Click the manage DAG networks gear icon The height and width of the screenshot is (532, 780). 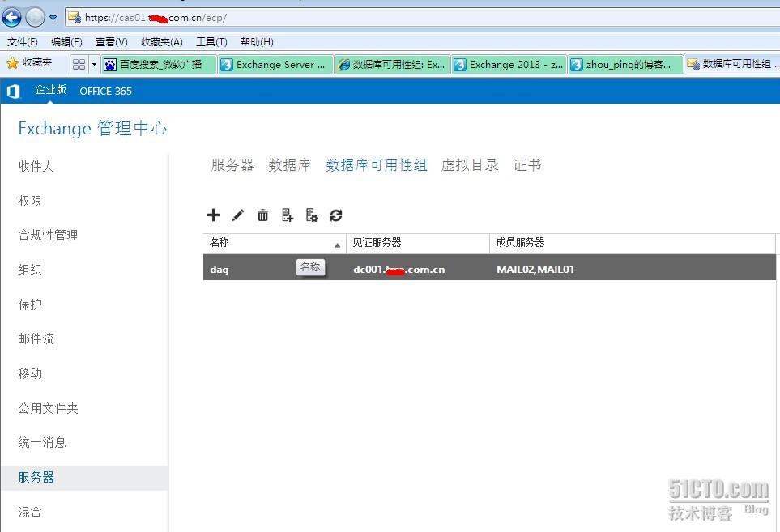312,215
